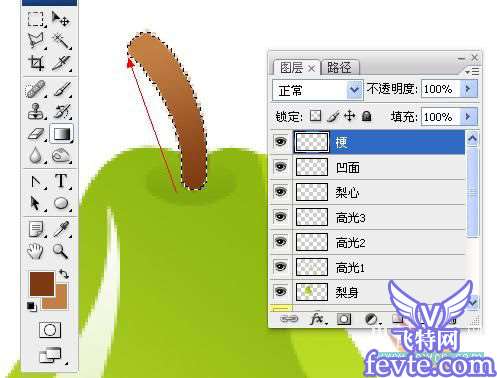Open the foreground color picker
Screen dimensions: 497x378
point(42,284)
